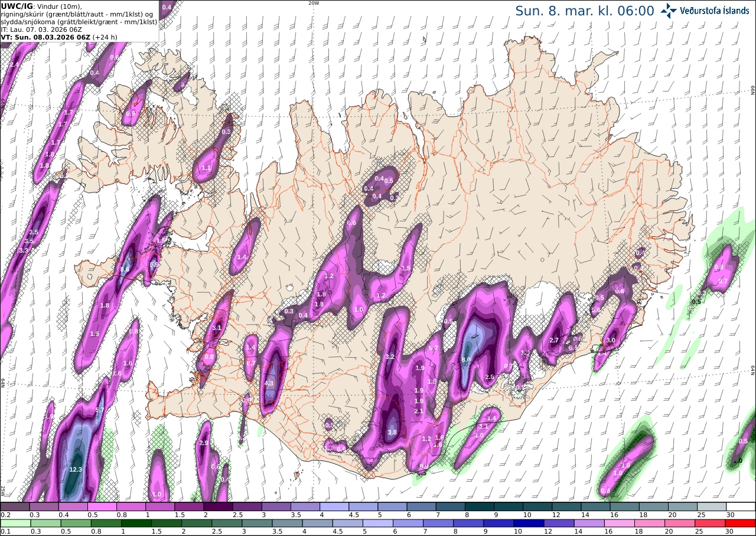The image size is (756, 536).
Task: Click the forecast time title 'Sun. 8. mar. kl. 06:00'
Action: coord(585,11)
